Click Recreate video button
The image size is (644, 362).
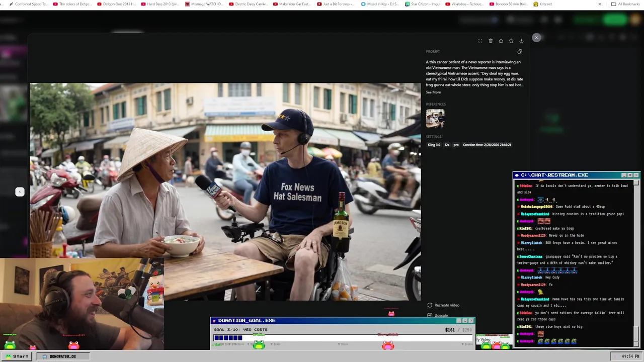click(443, 305)
